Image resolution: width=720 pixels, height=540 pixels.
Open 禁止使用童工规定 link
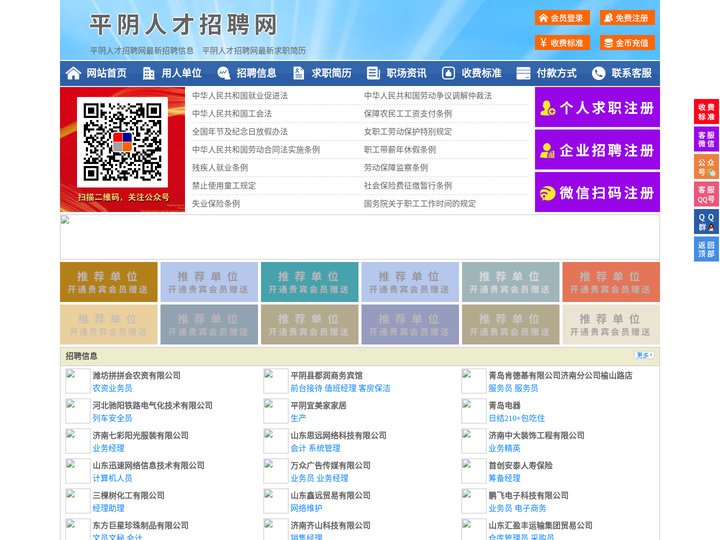pos(224,186)
